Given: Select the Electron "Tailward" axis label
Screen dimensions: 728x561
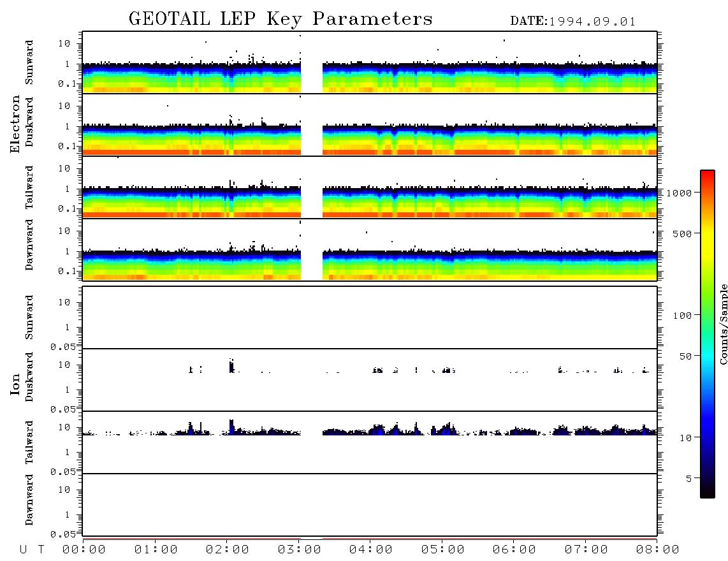Looking at the screenshot, I should pos(29,187).
